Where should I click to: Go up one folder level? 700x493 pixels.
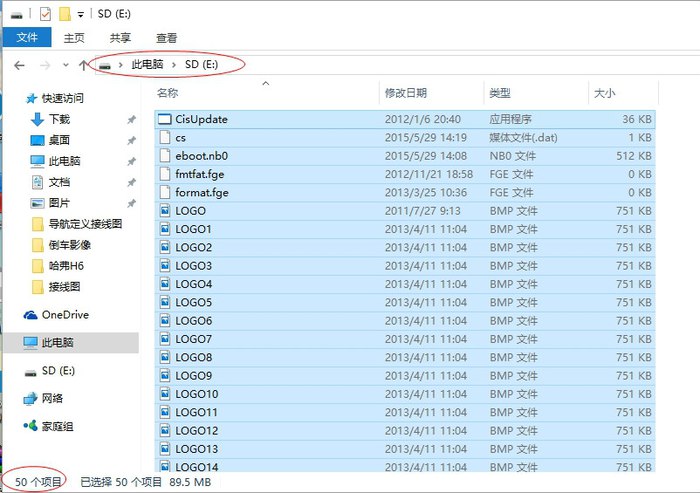pyautogui.click(x=83, y=66)
